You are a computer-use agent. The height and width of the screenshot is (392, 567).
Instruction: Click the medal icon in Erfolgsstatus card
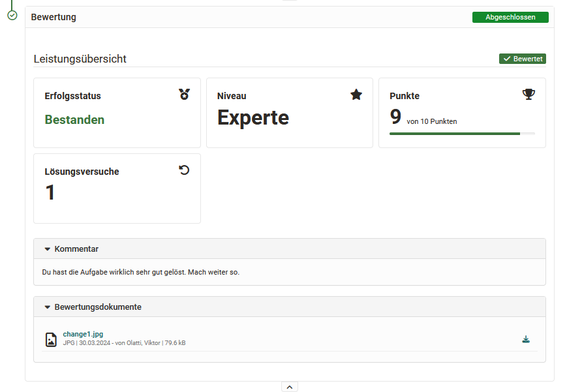184,95
